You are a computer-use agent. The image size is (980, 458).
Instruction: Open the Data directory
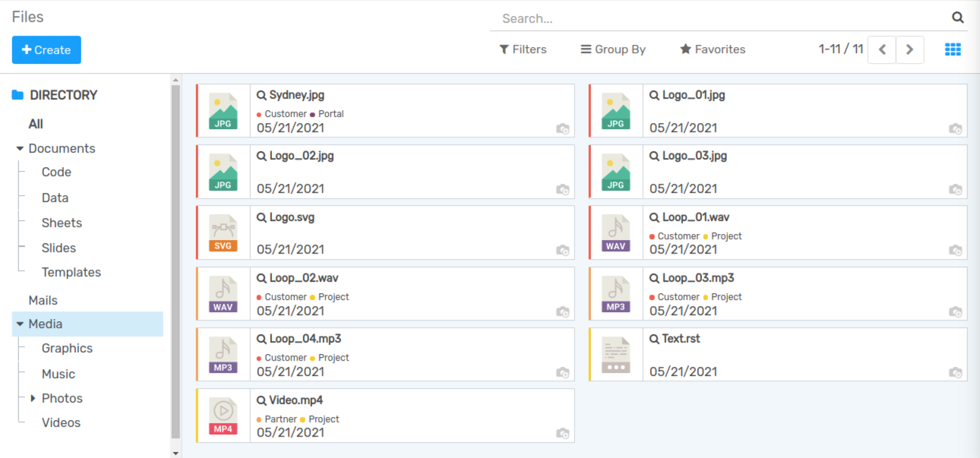click(55, 197)
